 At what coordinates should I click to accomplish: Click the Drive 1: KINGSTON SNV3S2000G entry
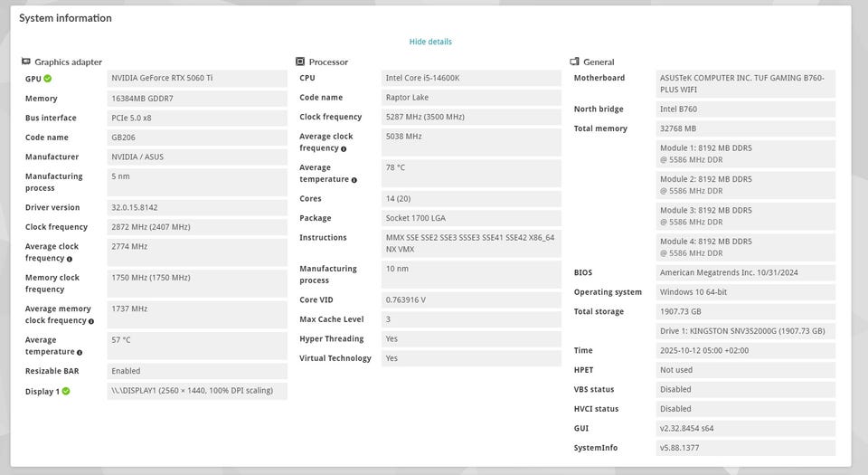click(x=746, y=331)
